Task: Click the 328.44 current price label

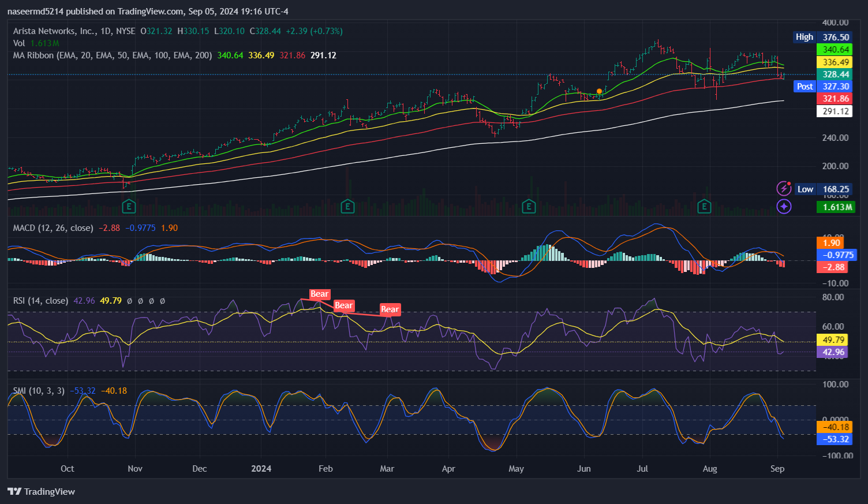Action: pyautogui.click(x=835, y=74)
